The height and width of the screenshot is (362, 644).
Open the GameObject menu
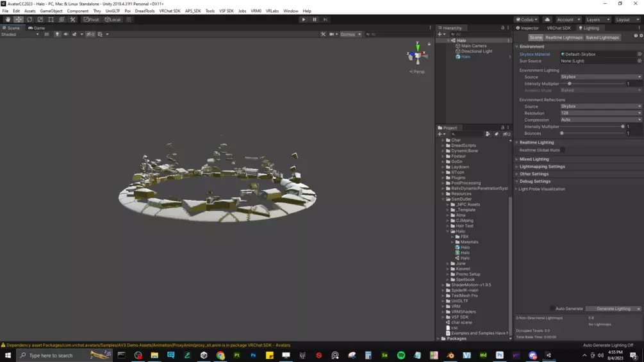click(x=51, y=11)
